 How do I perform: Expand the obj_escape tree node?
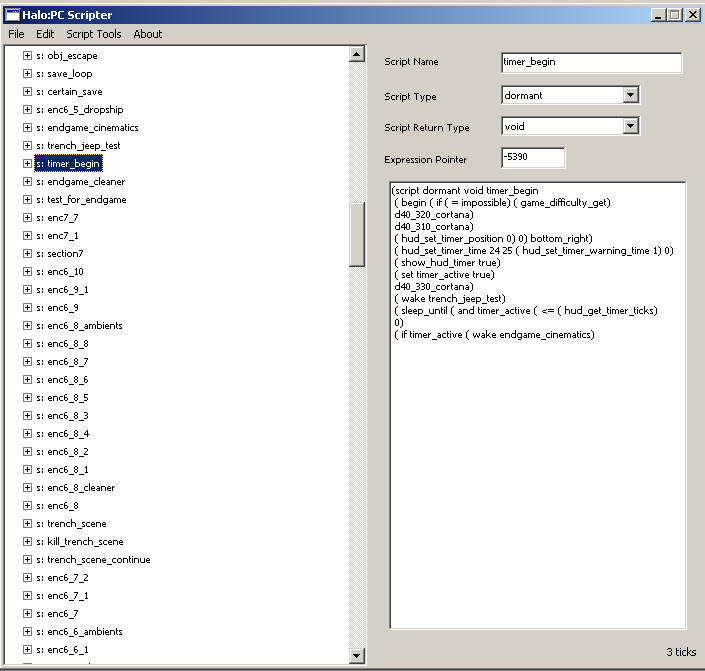pos(28,56)
